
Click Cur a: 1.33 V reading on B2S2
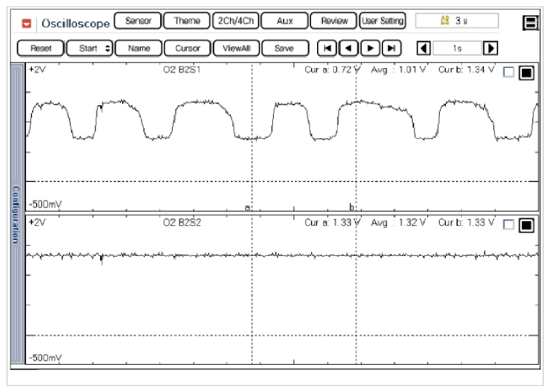pyautogui.click(x=332, y=223)
